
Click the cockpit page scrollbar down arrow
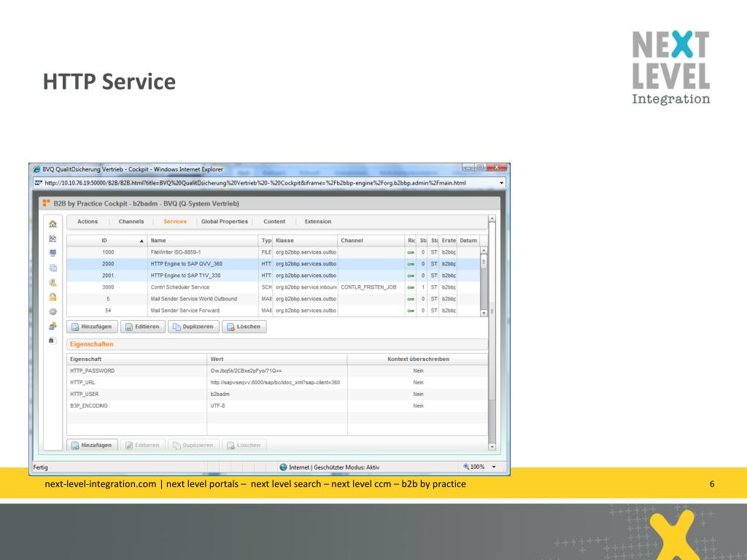point(492,447)
